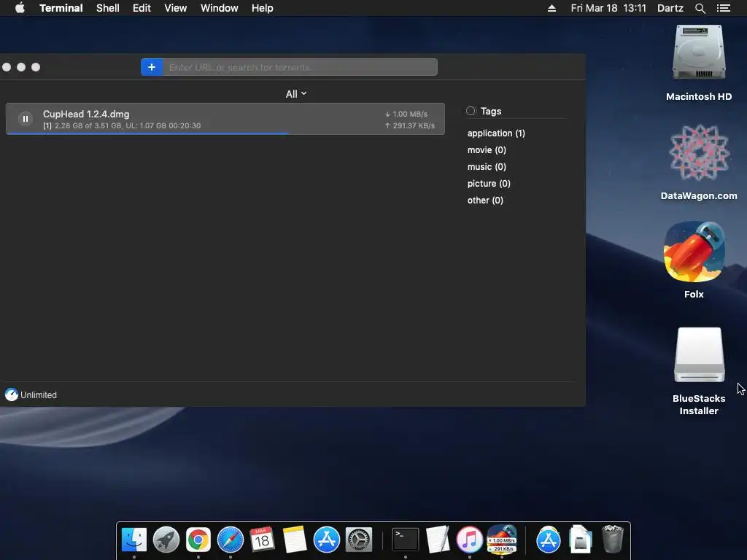Click the 2.28 GB of 3.51 GB status text
This screenshot has height=560, width=747.
click(x=122, y=125)
